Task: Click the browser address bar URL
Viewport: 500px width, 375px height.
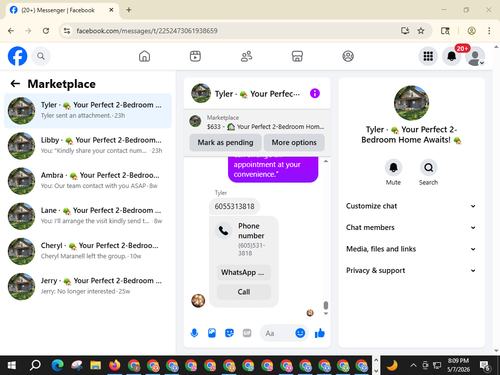Action: click(x=147, y=31)
